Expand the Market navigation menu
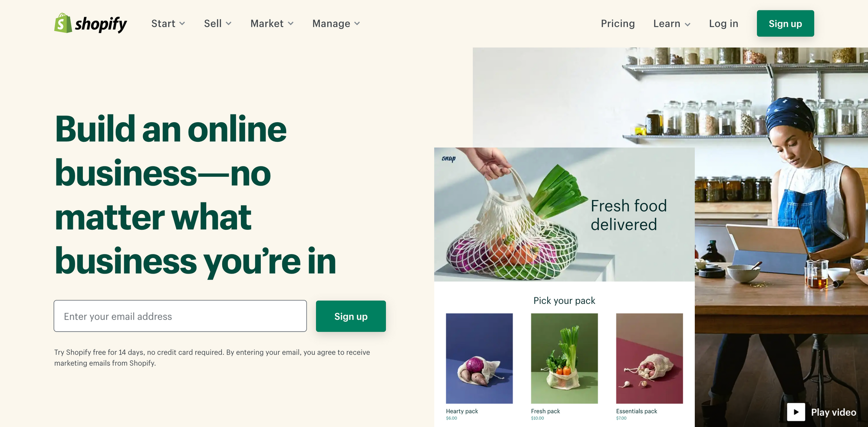 272,23
